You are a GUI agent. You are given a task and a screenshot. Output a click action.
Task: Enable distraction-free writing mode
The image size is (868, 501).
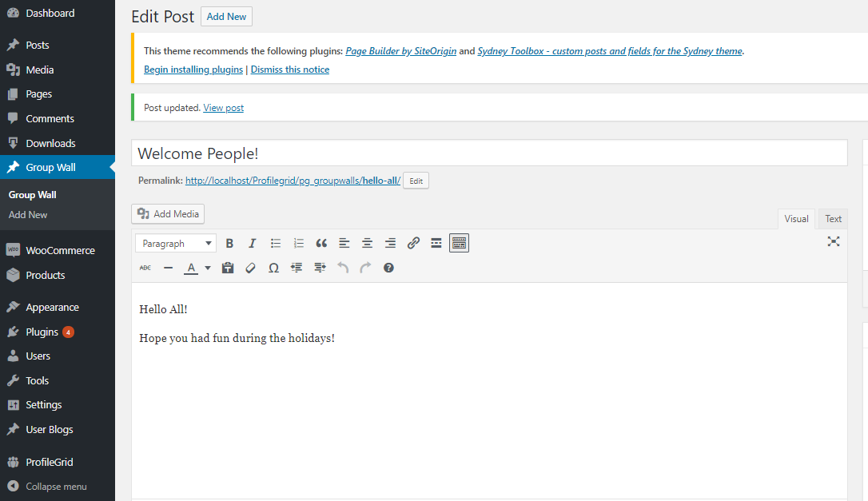click(834, 241)
